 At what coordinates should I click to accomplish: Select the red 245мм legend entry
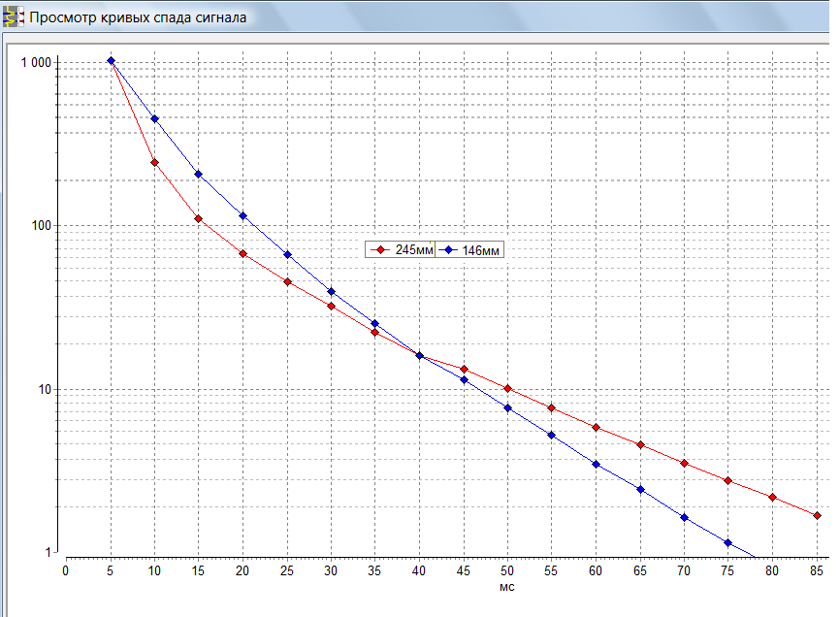point(402,249)
